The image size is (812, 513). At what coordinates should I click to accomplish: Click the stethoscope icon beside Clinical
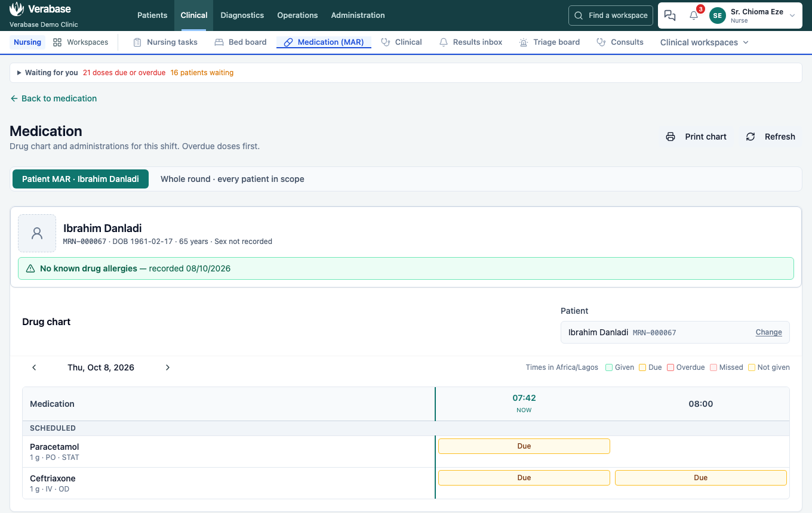tap(386, 42)
